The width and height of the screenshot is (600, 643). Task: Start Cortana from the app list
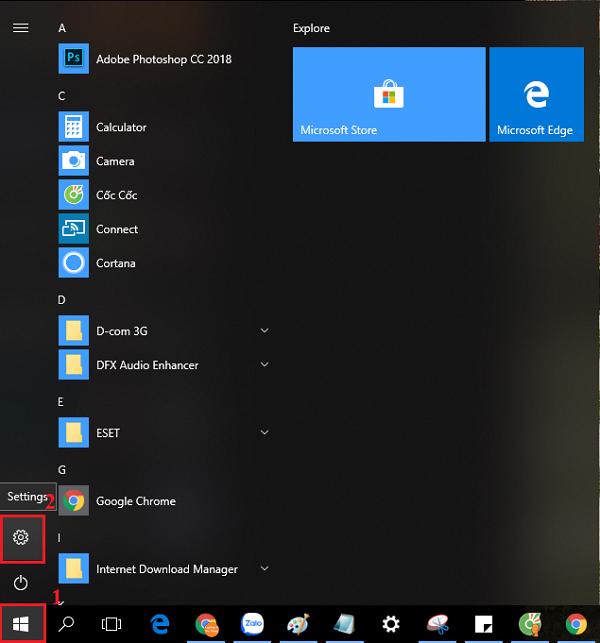click(x=115, y=263)
